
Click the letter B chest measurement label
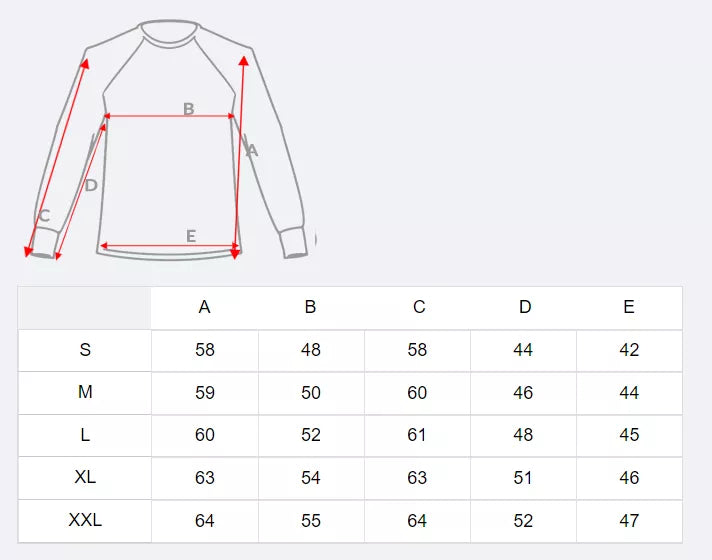click(x=188, y=108)
